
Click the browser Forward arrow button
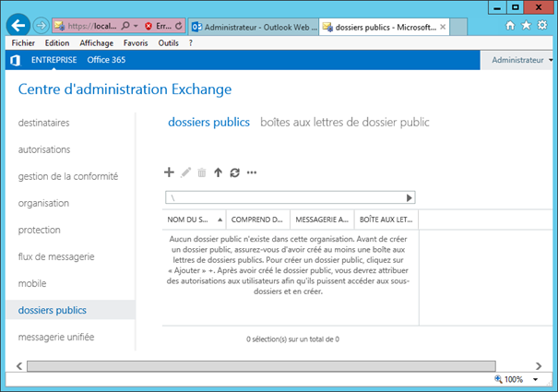[41, 26]
